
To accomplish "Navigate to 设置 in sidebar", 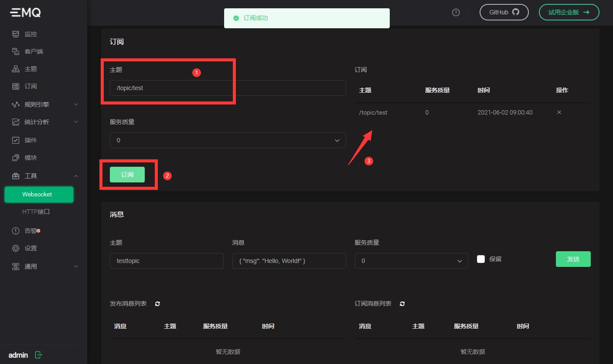I will 31,248.
